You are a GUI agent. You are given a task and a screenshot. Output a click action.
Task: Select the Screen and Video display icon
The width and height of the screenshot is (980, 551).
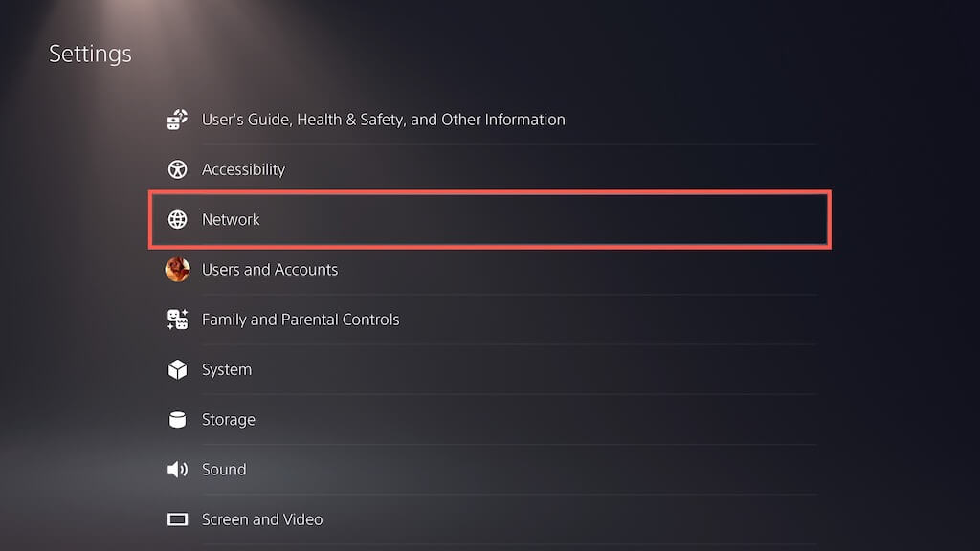click(177, 519)
